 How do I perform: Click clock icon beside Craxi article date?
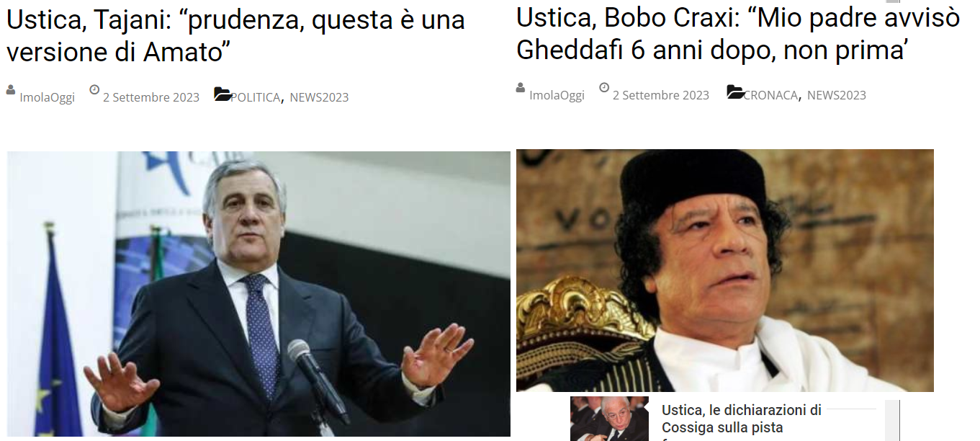(604, 88)
